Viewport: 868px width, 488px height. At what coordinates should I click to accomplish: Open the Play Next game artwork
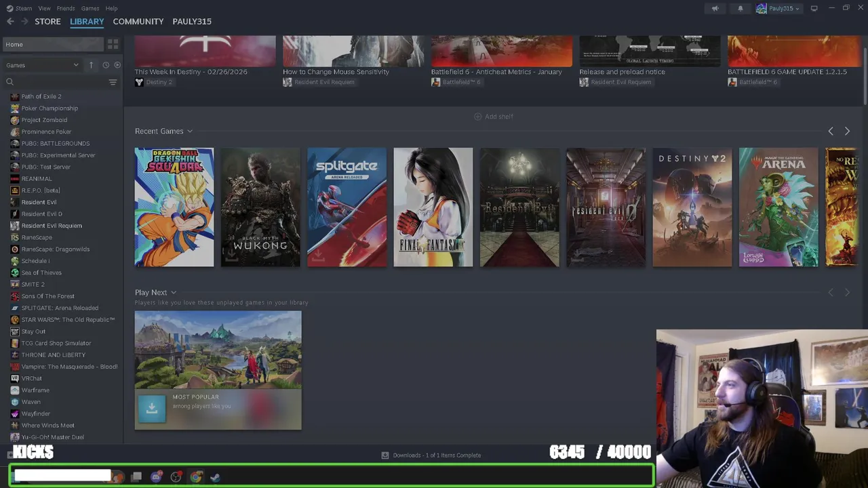pos(218,350)
